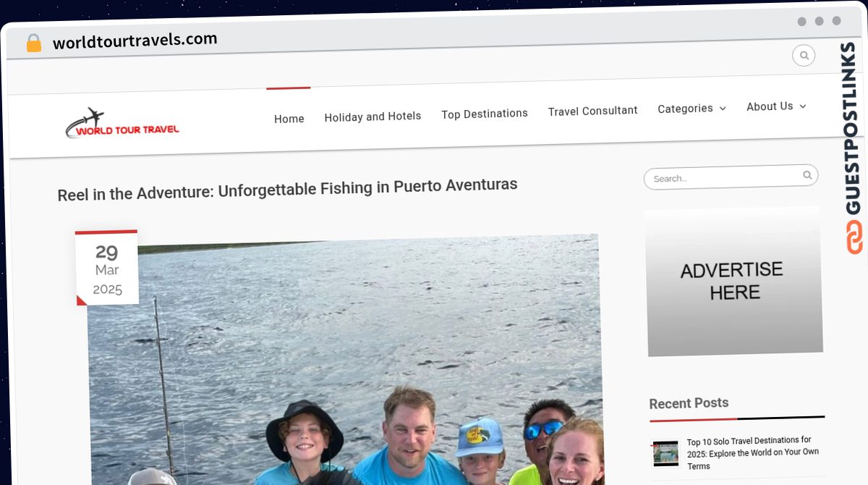Click the solo travel post thumbnail
Screen dimensions: 868x485
point(665,453)
